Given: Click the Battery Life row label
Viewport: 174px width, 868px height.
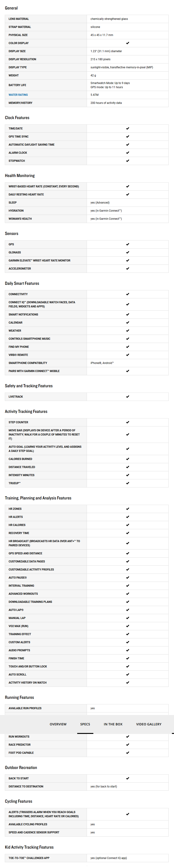Looking at the screenshot, I should (17, 85).
